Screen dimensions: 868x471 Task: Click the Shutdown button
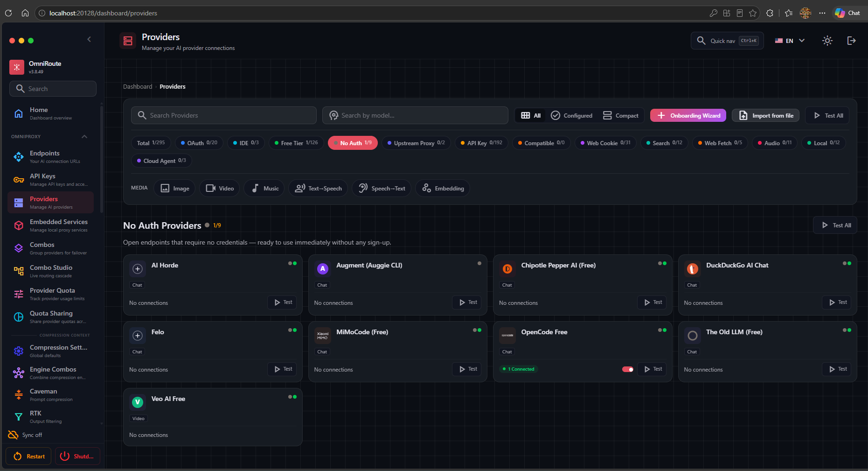[x=77, y=457]
